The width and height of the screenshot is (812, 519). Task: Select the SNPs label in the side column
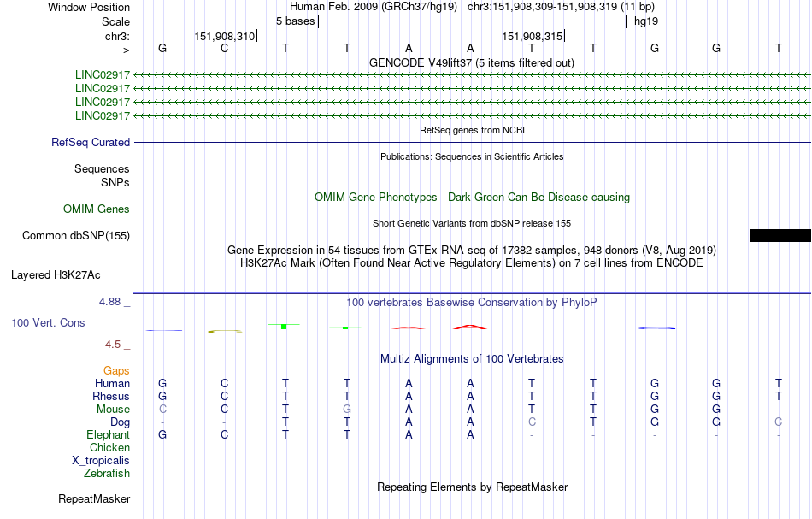(x=115, y=182)
